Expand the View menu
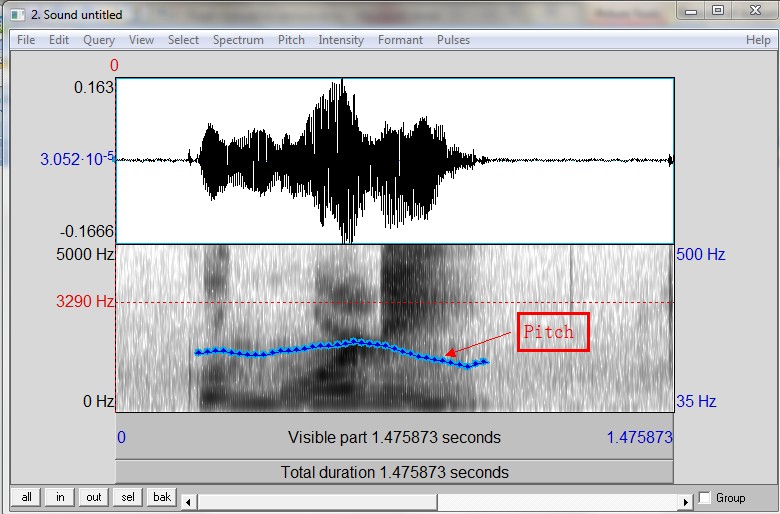780x514 pixels. tap(141, 40)
